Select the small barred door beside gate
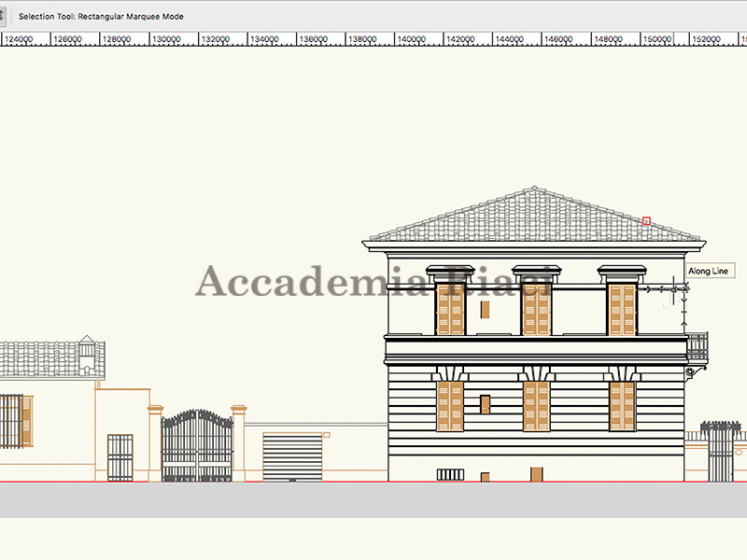The image size is (747, 560). tap(120, 457)
